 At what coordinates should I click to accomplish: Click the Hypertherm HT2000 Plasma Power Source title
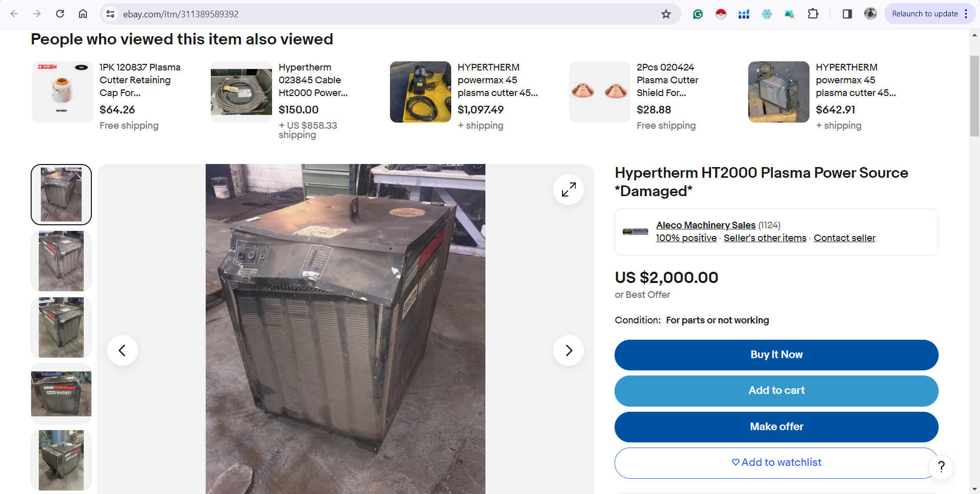pos(761,182)
